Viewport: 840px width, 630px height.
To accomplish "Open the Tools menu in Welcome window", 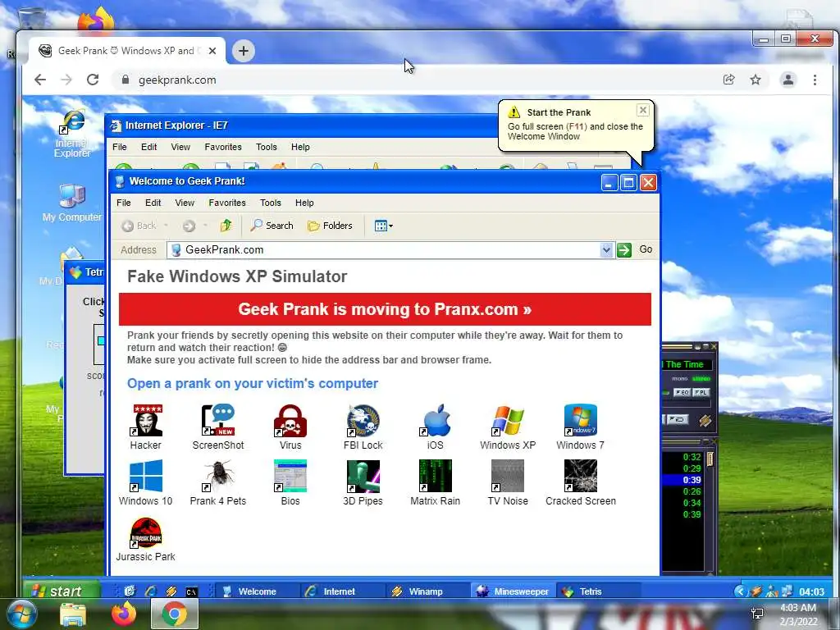I will click(x=271, y=203).
